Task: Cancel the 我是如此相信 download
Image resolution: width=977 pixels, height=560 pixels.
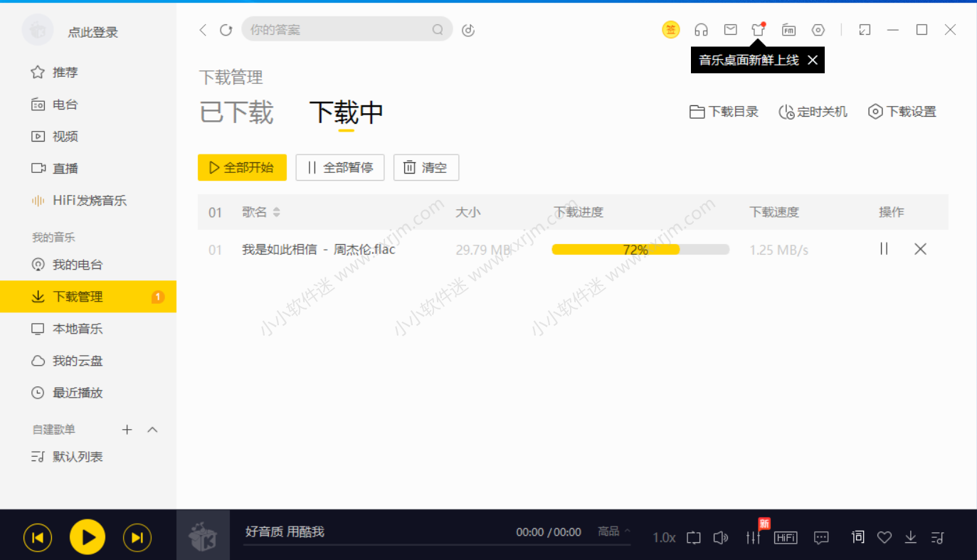Action: coord(920,249)
